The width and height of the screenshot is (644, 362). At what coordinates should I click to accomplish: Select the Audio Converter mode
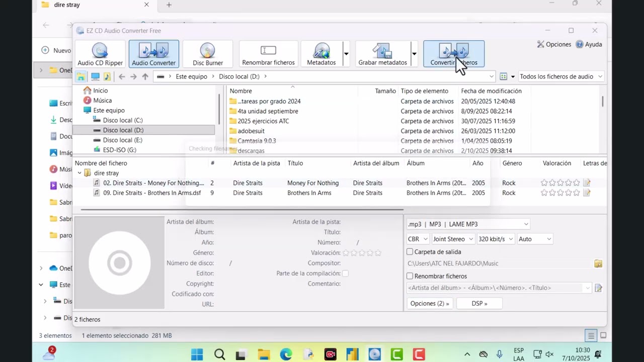(153, 54)
